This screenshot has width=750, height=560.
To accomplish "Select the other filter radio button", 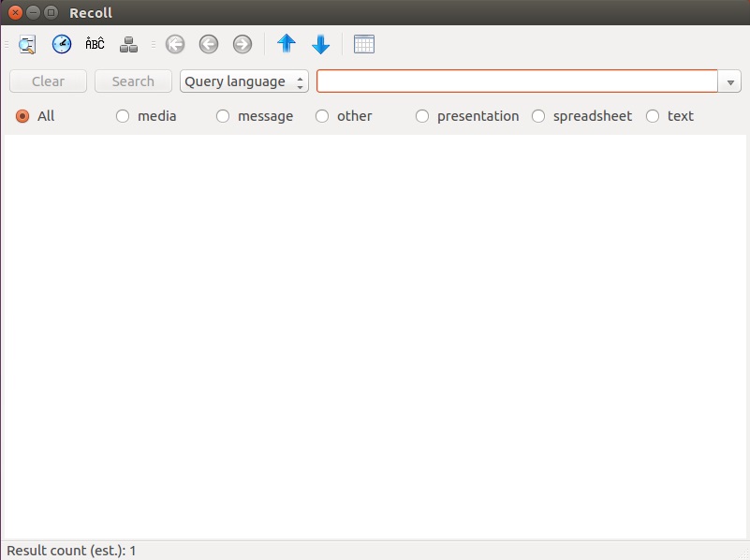I will (x=322, y=116).
